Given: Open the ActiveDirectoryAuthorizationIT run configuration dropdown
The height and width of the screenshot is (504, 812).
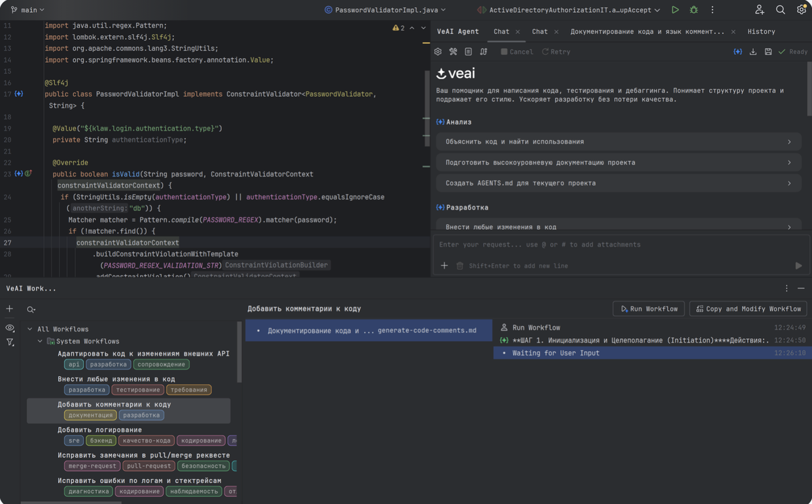Looking at the screenshot, I should tap(568, 10).
